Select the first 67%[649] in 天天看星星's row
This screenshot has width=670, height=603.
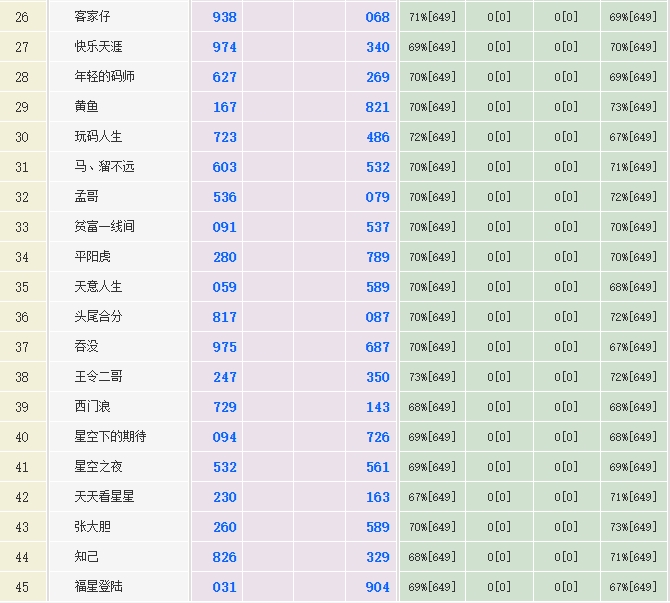(432, 497)
